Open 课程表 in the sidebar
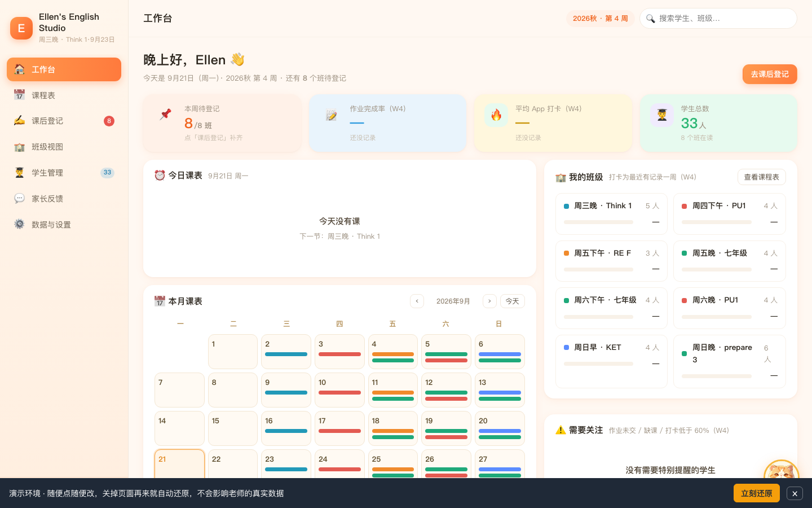 coord(64,95)
